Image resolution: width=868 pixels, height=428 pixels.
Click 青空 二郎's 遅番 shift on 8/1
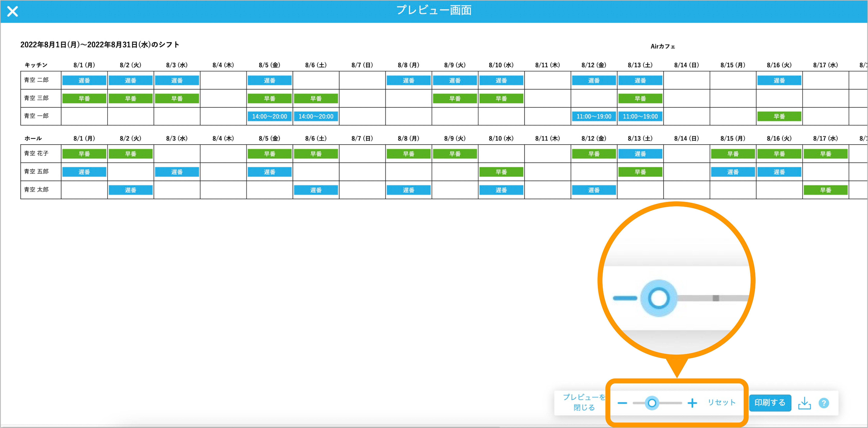(84, 80)
